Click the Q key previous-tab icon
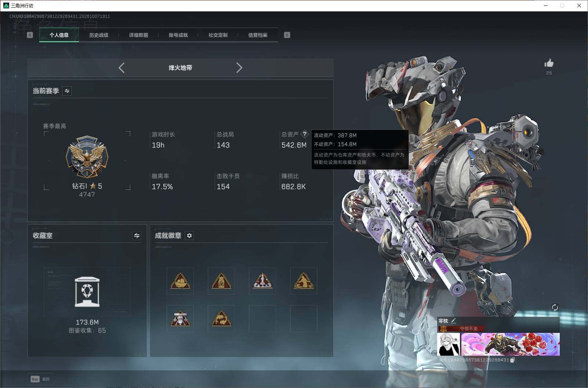 30,35
